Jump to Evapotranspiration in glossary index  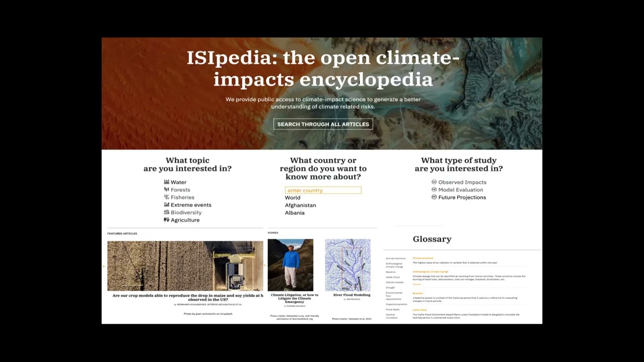point(396,304)
